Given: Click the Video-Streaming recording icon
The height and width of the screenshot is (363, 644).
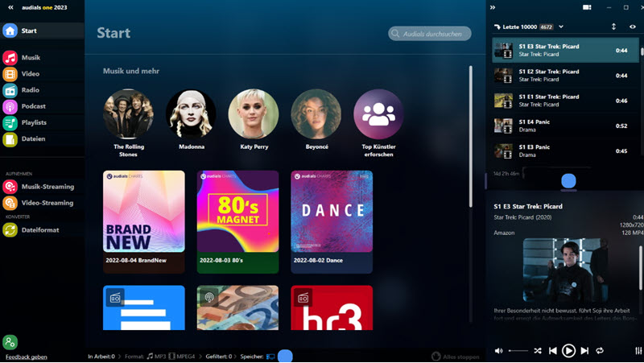Looking at the screenshot, I should pyautogui.click(x=10, y=203).
